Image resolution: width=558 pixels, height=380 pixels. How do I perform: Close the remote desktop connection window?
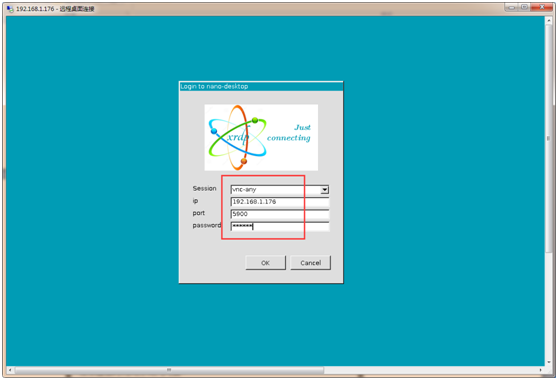(x=542, y=7)
